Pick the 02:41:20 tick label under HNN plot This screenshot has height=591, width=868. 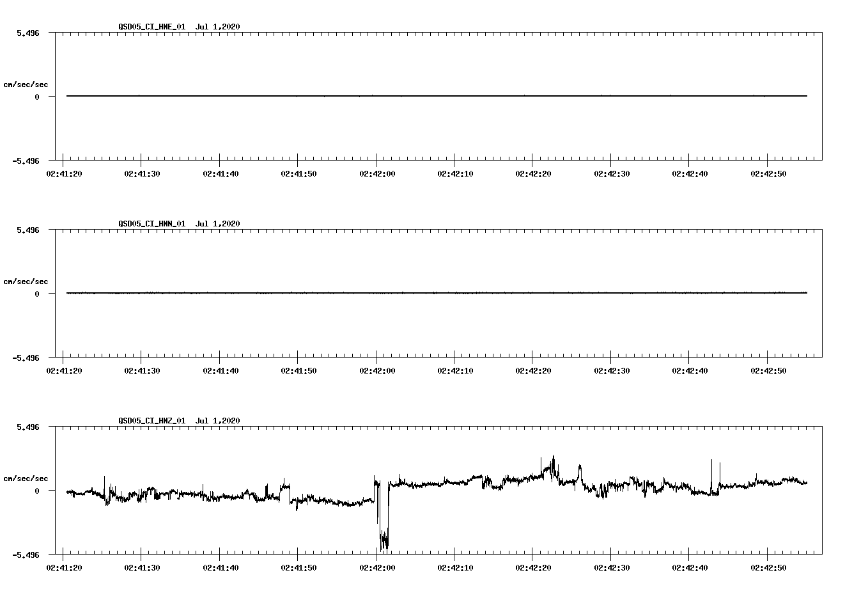point(63,370)
